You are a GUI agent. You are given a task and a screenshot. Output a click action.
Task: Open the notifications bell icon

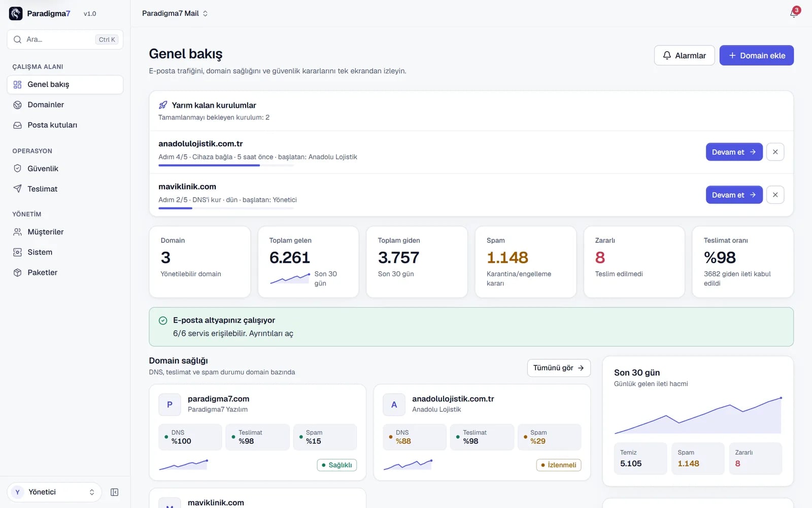click(794, 13)
